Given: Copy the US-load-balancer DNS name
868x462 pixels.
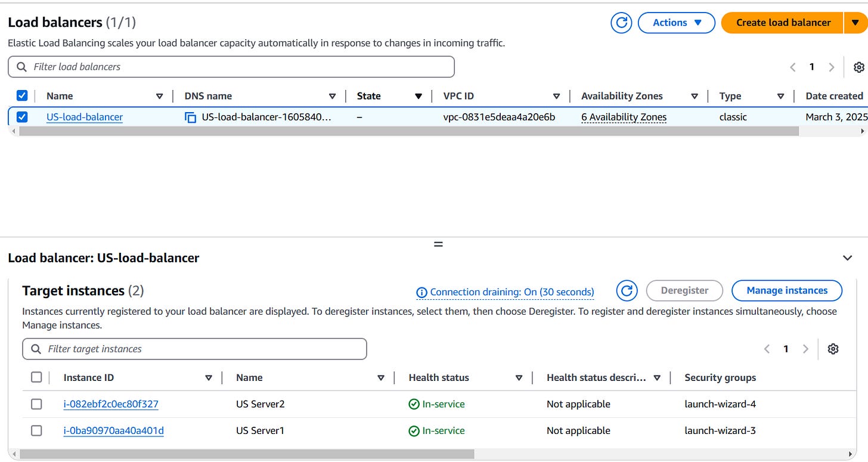Looking at the screenshot, I should click(x=190, y=117).
